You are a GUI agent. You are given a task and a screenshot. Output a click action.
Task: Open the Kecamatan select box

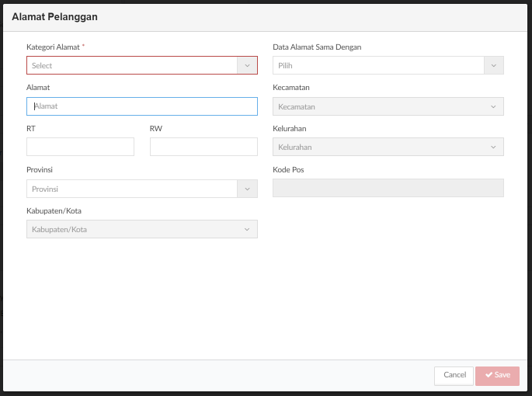pyautogui.click(x=388, y=106)
